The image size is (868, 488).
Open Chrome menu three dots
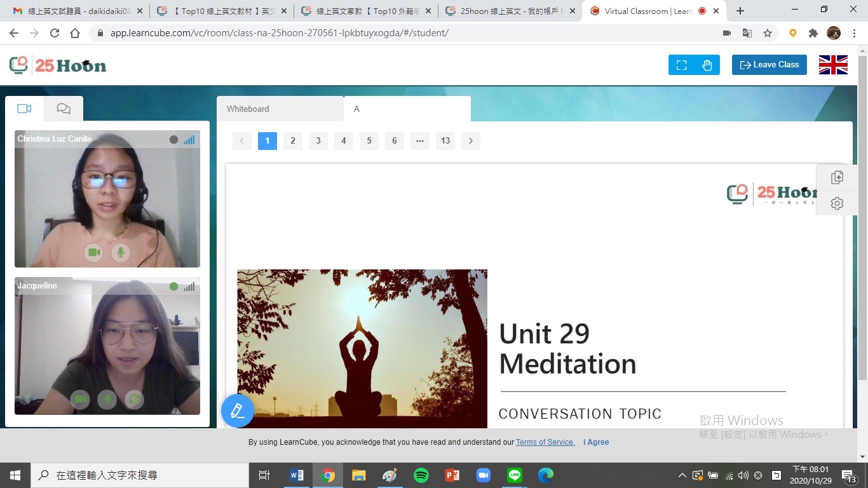tap(855, 33)
